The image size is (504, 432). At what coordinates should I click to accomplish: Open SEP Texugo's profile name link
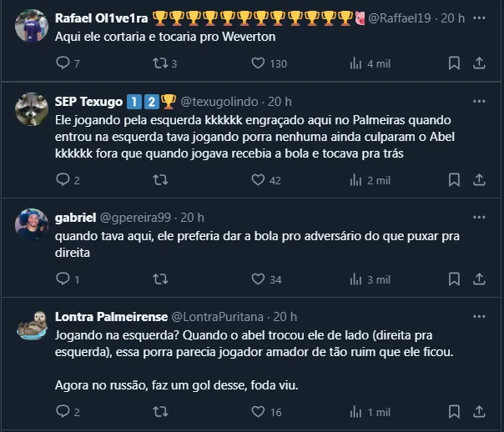(x=89, y=102)
